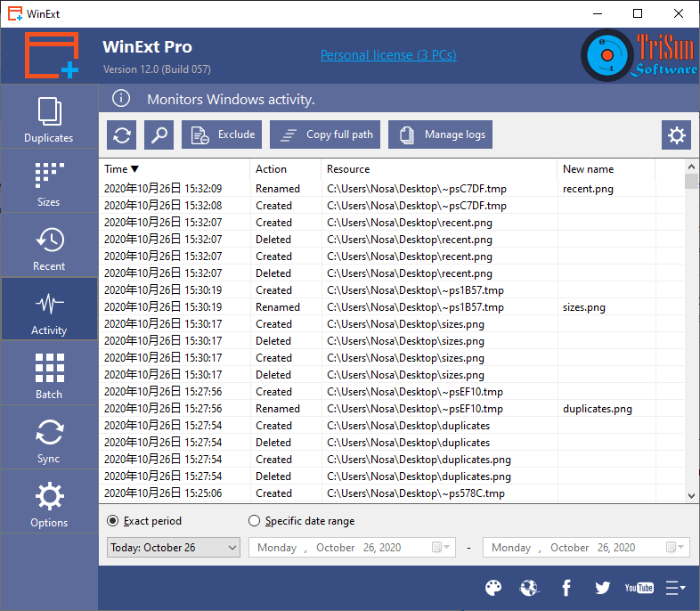700x611 pixels.
Task: Open the Batch module in the sidebar
Action: pos(49,373)
